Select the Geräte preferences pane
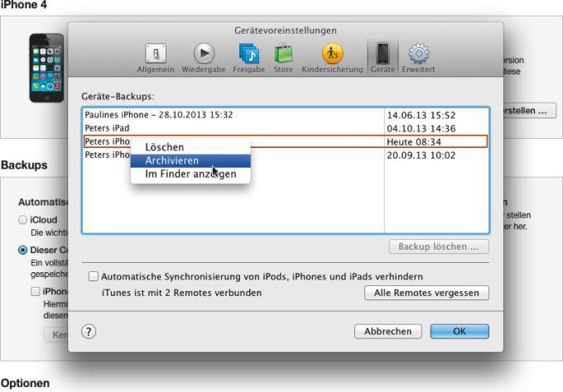 [x=383, y=58]
